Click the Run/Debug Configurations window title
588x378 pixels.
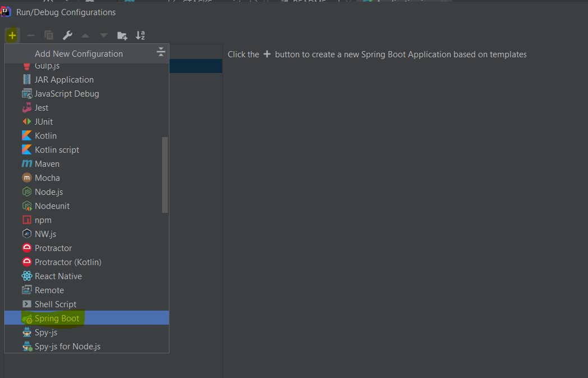tap(66, 12)
